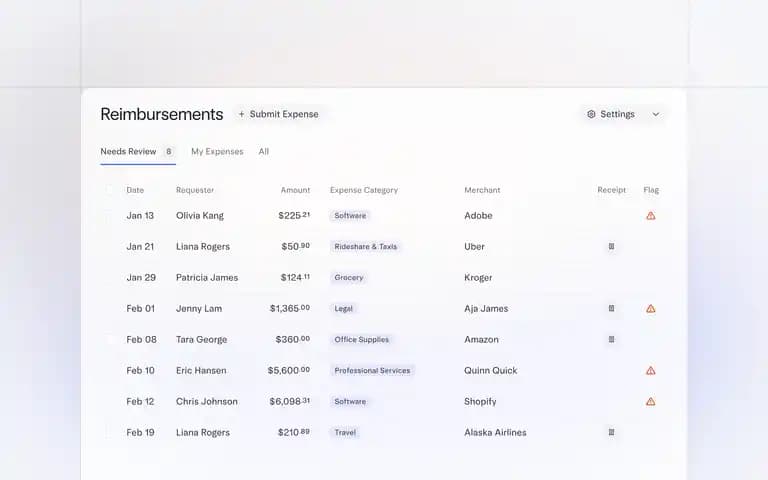Click the $210.89 amount
Viewport: 768px width, 480px height.
tap(294, 432)
